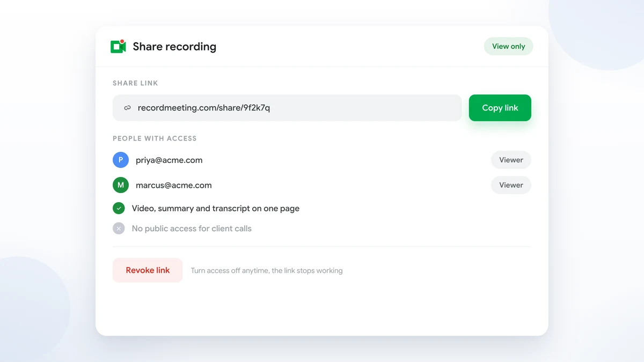Image resolution: width=644 pixels, height=362 pixels.
Task: Click the camera recording logo icon
Action: 118,46
